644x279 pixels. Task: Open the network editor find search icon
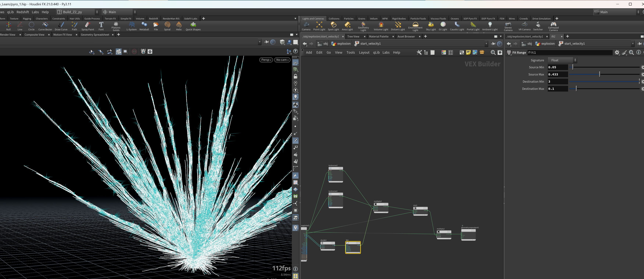(493, 52)
